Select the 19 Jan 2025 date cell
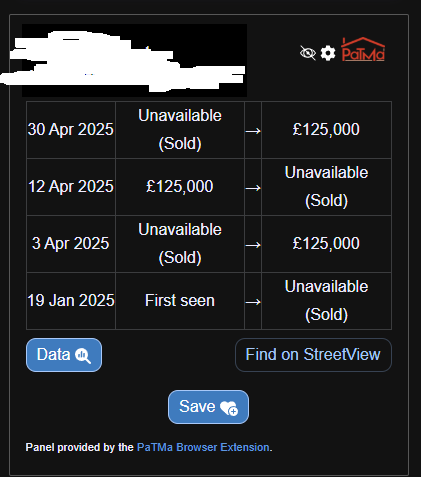 [x=71, y=301]
